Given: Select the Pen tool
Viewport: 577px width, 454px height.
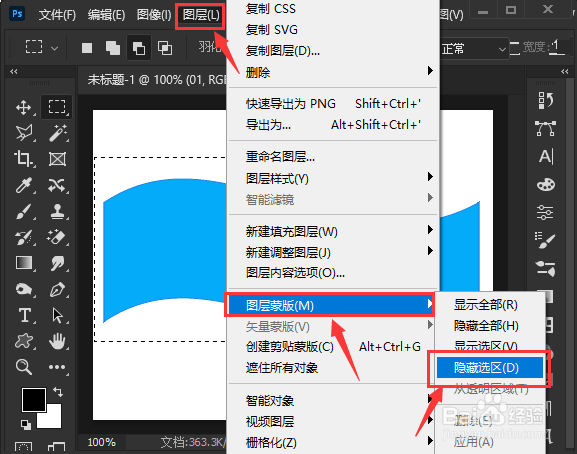Looking at the screenshot, I should point(57,290).
